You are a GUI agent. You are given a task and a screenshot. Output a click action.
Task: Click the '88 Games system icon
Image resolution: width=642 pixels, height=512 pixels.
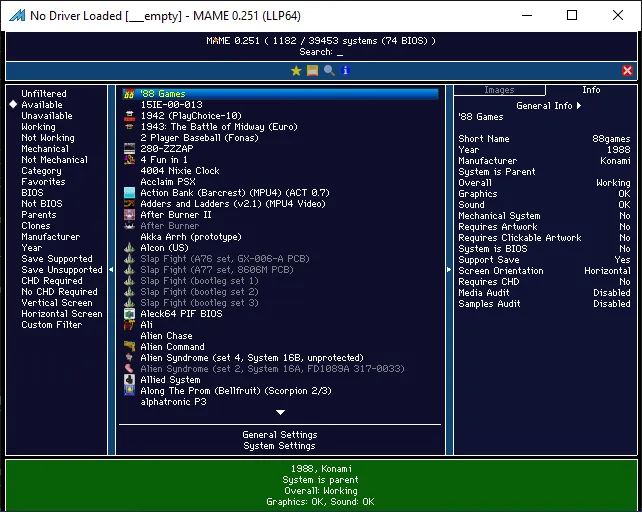pos(129,94)
